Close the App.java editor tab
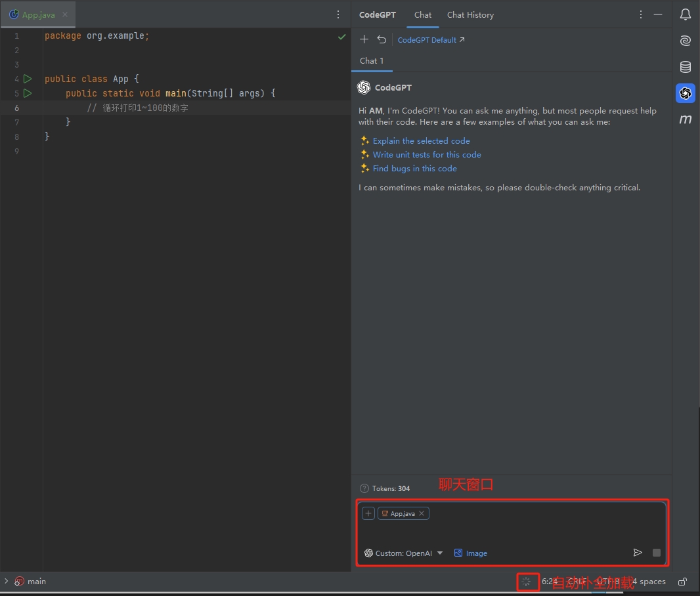Screen dimensions: 700x596 point(65,14)
